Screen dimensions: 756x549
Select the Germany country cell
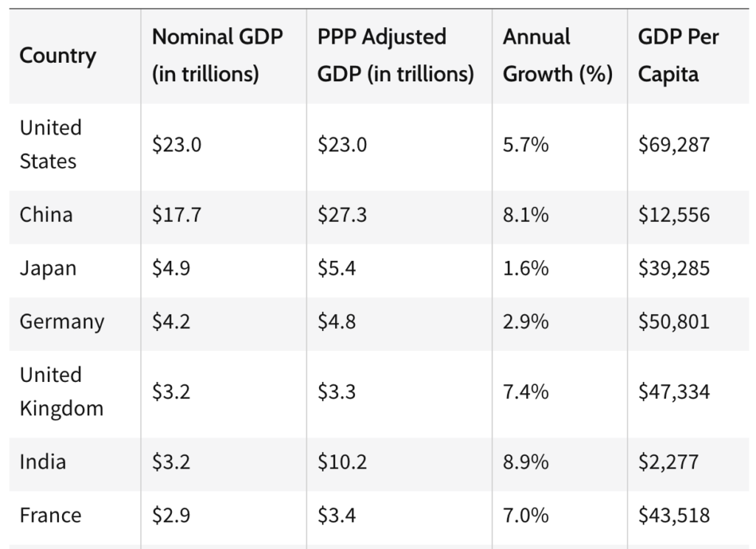point(61,321)
